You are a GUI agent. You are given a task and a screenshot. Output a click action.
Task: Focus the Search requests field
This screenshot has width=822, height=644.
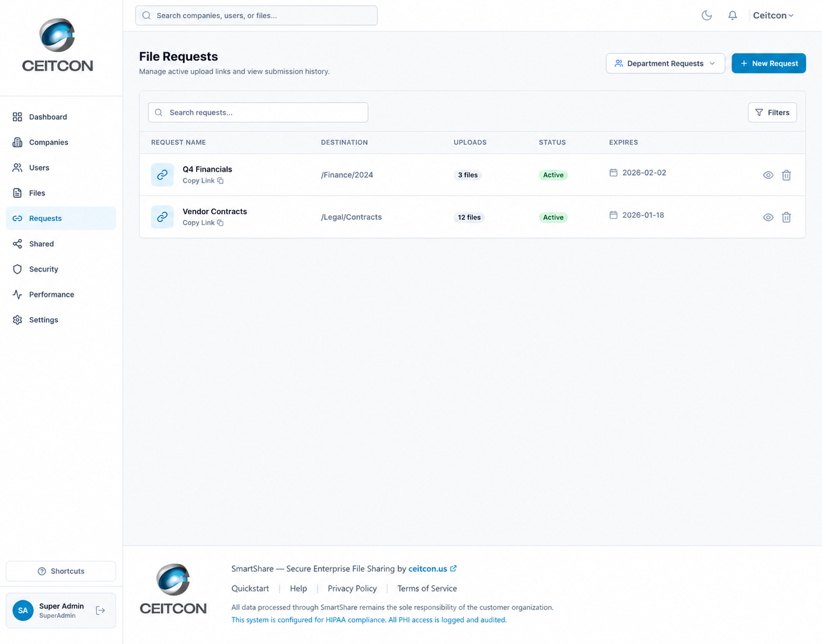pos(258,113)
